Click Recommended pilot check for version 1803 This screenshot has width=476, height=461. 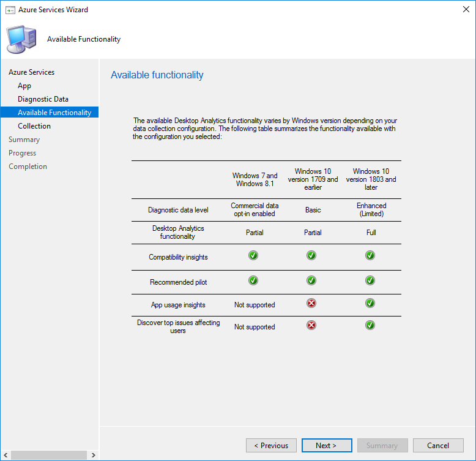(370, 280)
